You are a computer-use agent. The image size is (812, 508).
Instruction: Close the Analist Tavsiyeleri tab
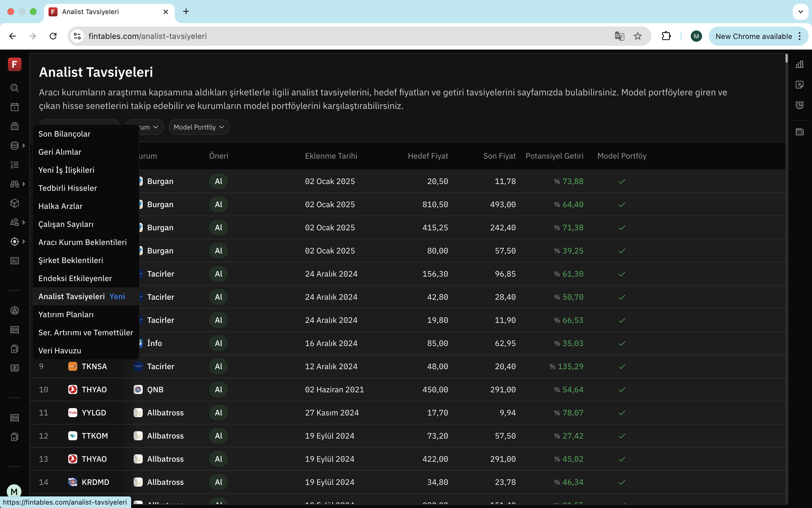click(166, 12)
